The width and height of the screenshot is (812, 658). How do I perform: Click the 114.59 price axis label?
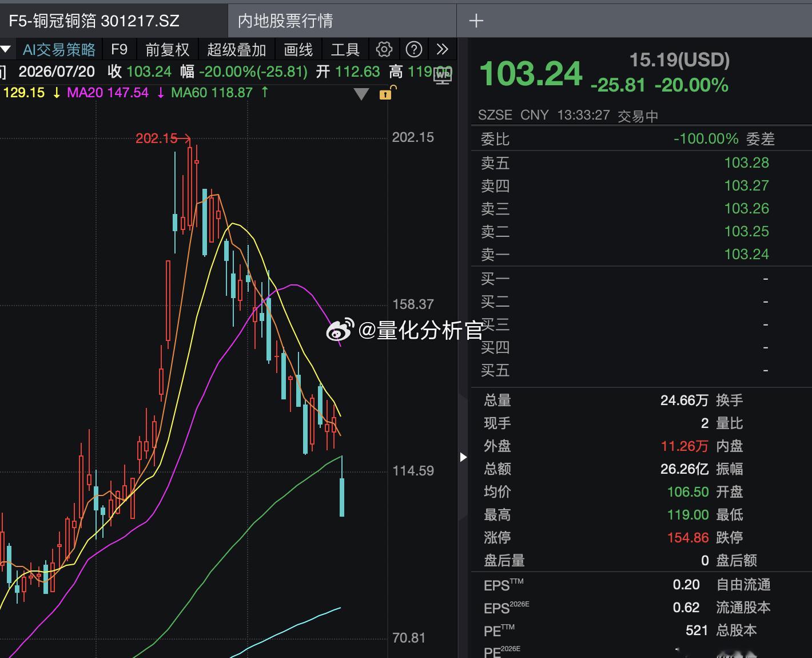[x=413, y=471]
